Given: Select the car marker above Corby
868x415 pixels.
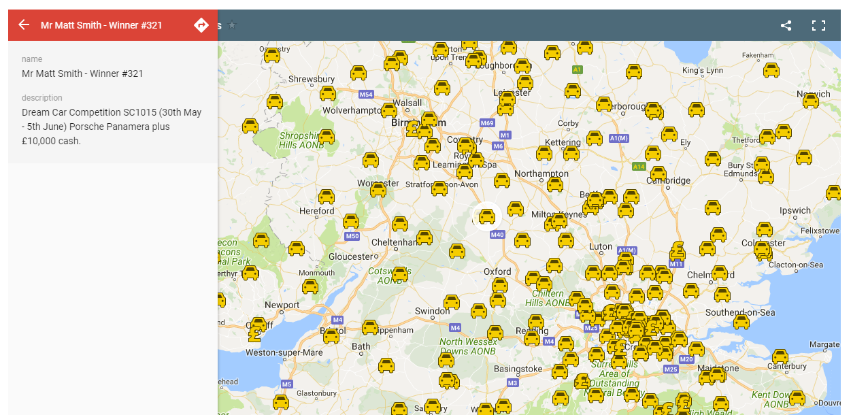Looking at the screenshot, I should pyautogui.click(x=573, y=90).
